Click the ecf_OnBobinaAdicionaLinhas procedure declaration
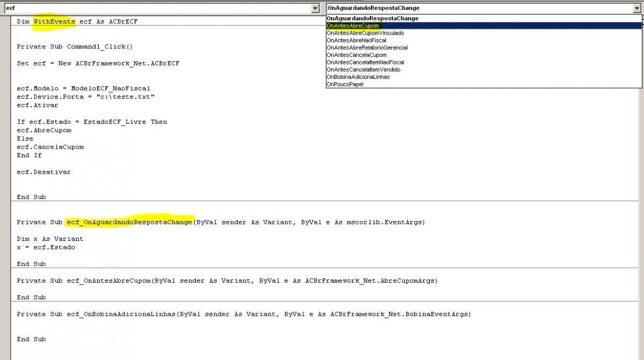The width and height of the screenshot is (644, 360). pyautogui.click(x=244, y=314)
